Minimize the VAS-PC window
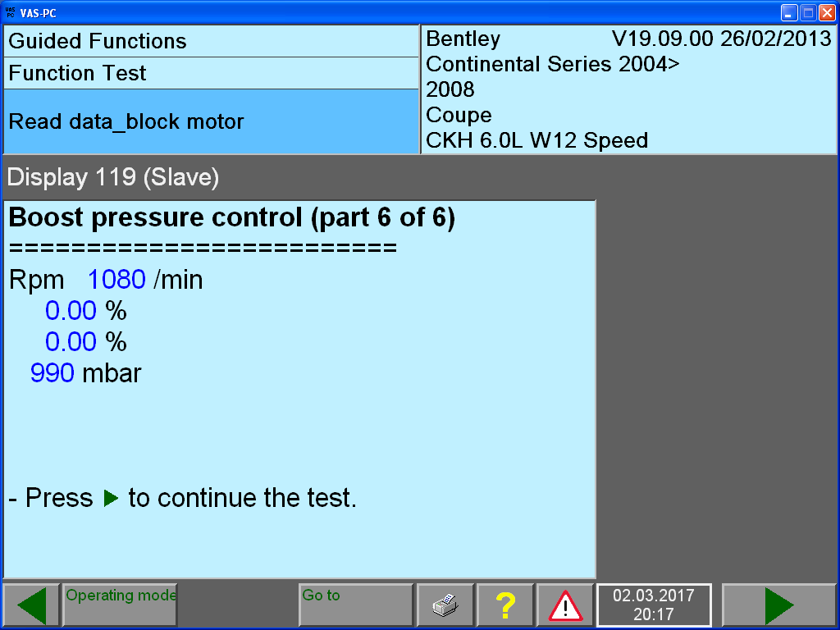 pos(789,12)
